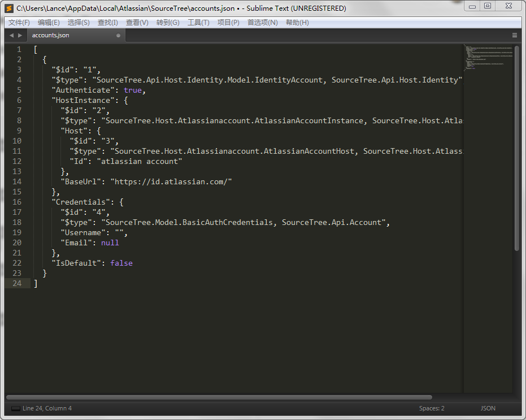This screenshot has width=526, height=420.
Task: Open the 工具(T) menu
Action: 198,23
